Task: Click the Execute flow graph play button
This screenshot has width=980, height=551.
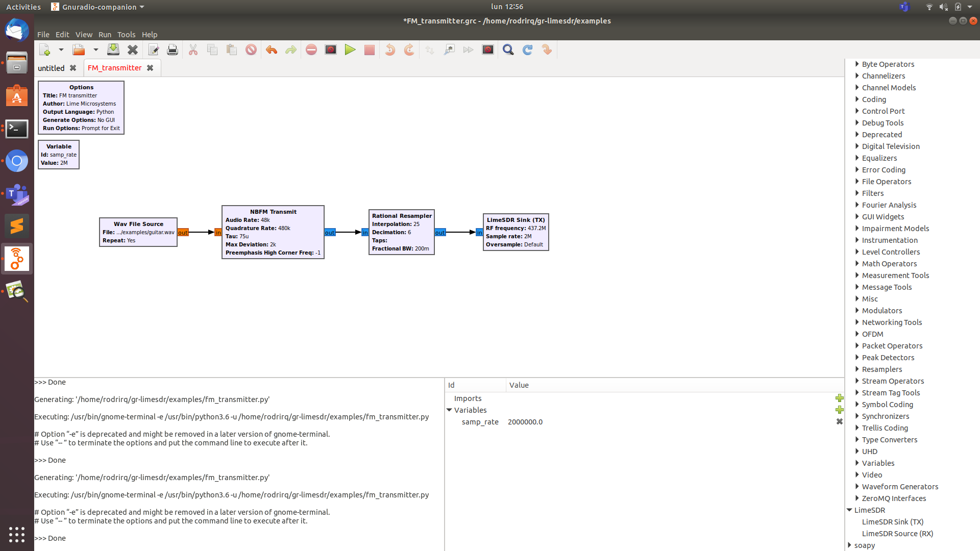Action: click(x=350, y=49)
